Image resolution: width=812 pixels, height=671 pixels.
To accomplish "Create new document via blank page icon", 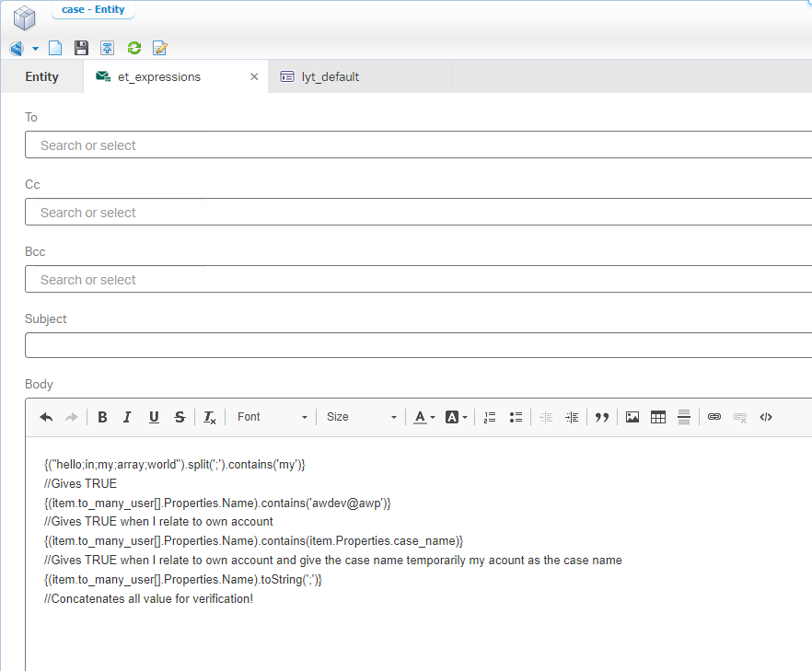I will [55, 48].
